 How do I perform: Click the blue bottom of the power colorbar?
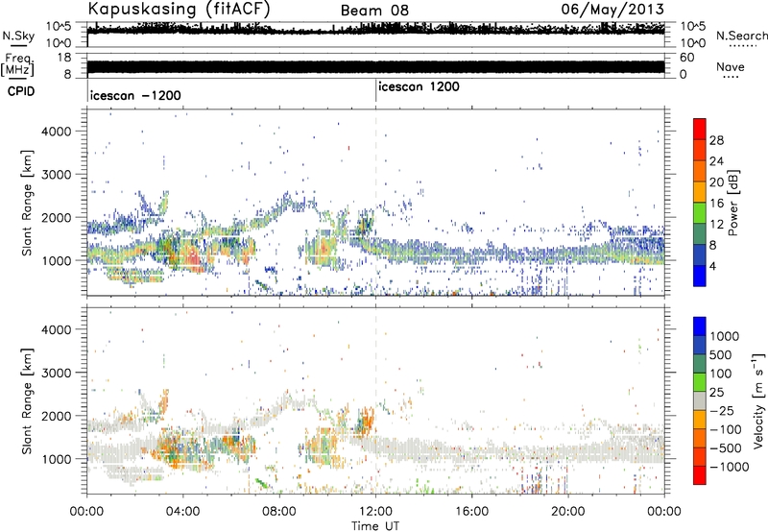pyautogui.click(x=700, y=276)
